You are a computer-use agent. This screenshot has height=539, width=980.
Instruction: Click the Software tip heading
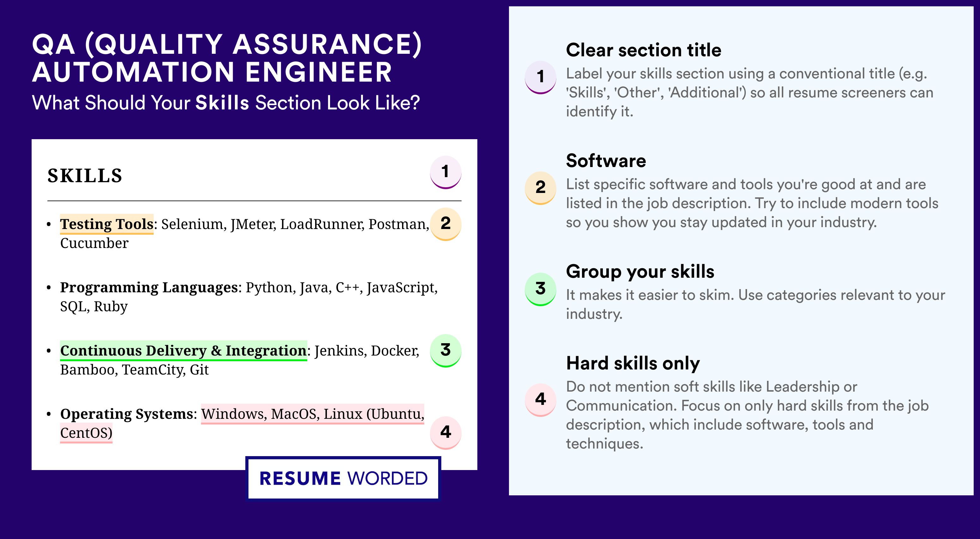click(606, 161)
